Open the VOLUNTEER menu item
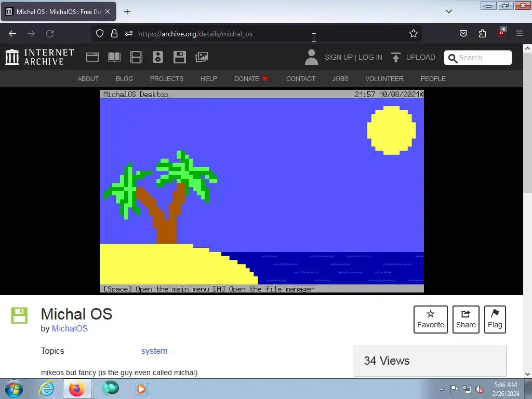 (x=384, y=79)
